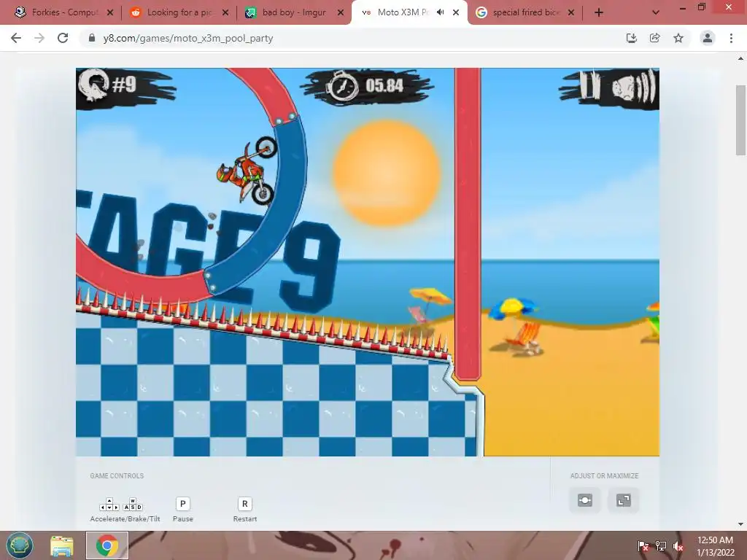Screen dimensions: 747x560
Task: Click the Chrome taskbar icon
Action: click(x=107, y=545)
